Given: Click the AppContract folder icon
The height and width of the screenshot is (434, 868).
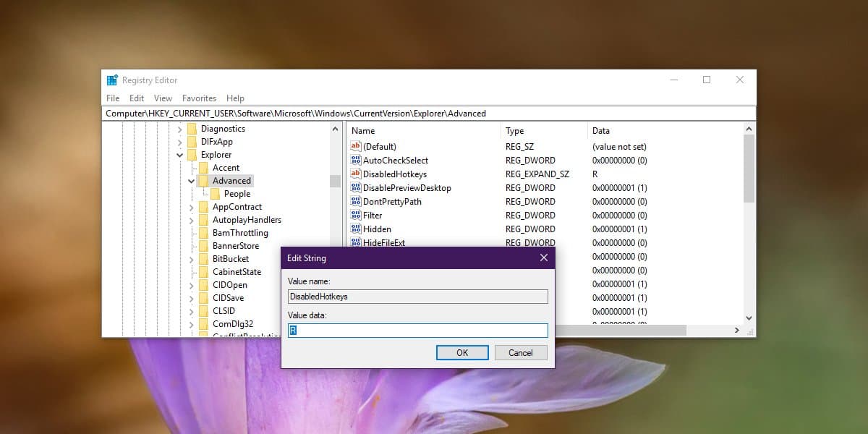Looking at the screenshot, I should 203,207.
